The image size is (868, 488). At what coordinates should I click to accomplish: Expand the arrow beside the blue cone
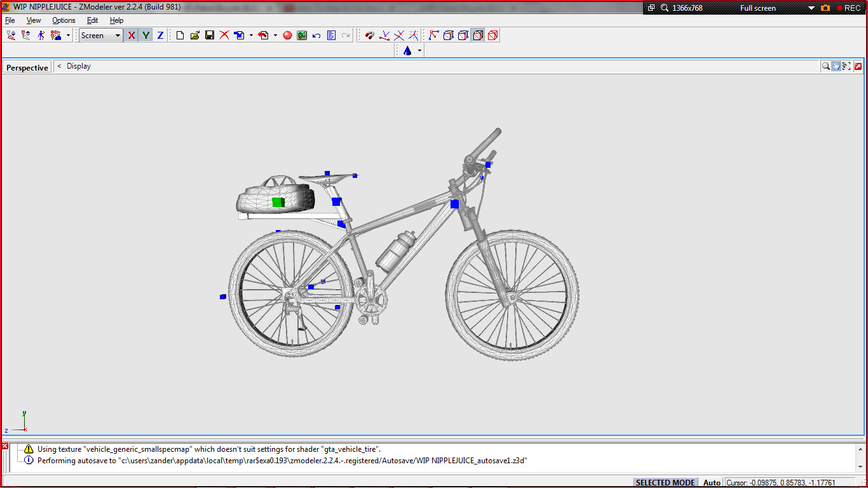(x=419, y=51)
